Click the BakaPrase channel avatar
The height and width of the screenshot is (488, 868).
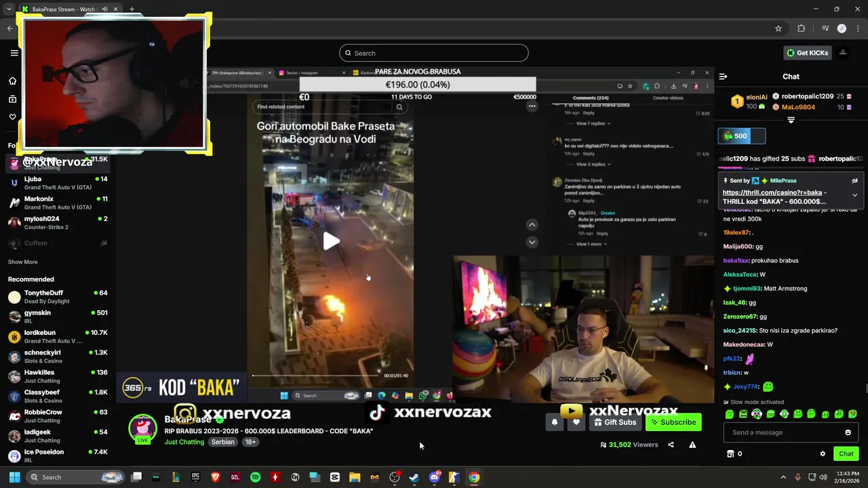click(142, 428)
